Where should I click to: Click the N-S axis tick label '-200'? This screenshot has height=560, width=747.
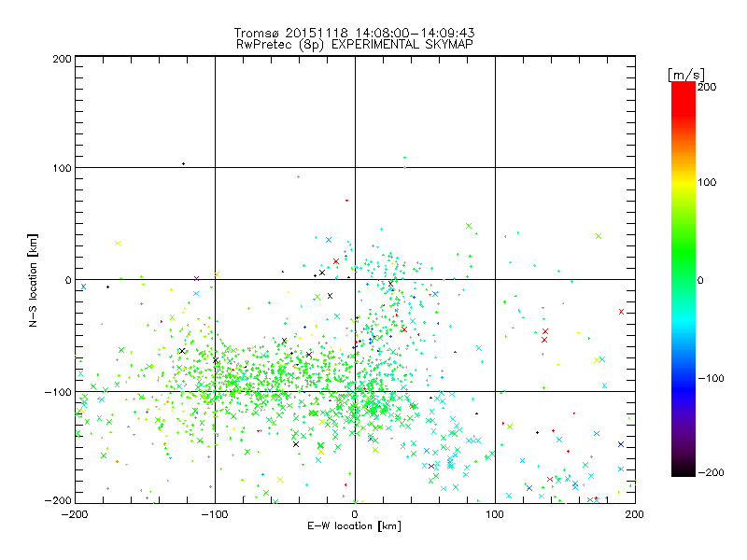[58, 500]
